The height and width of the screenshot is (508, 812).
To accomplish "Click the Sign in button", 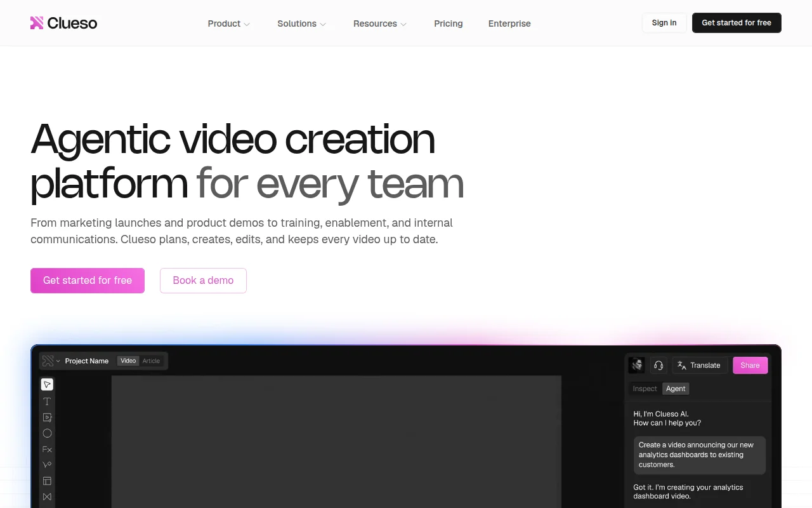I will (664, 23).
